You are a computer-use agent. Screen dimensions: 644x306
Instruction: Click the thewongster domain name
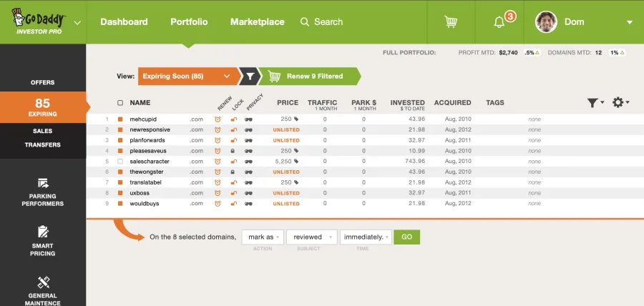(147, 172)
